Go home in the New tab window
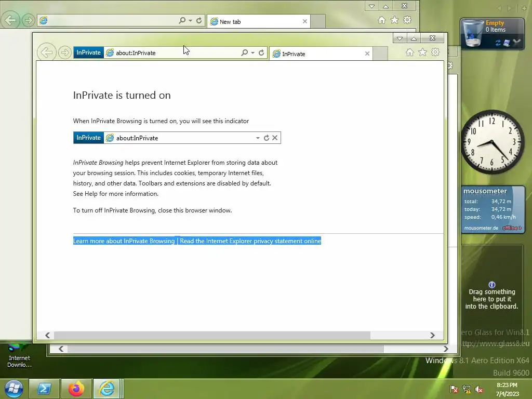 [382, 20]
